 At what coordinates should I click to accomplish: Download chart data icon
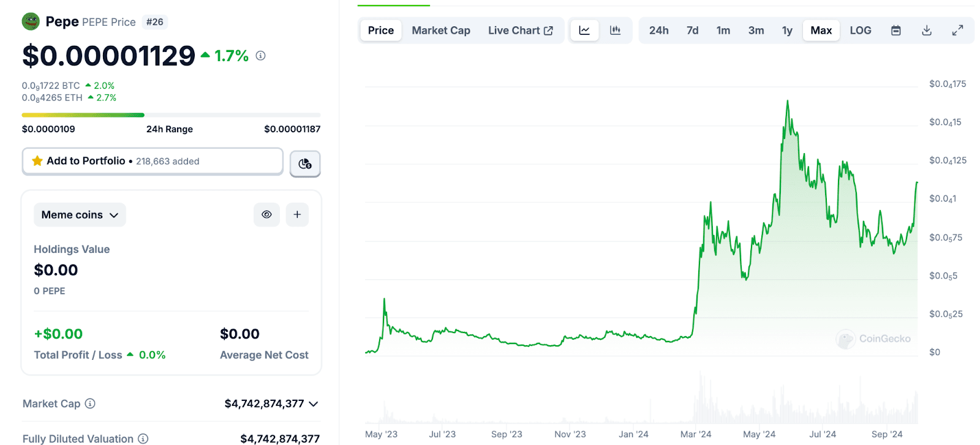tap(927, 31)
